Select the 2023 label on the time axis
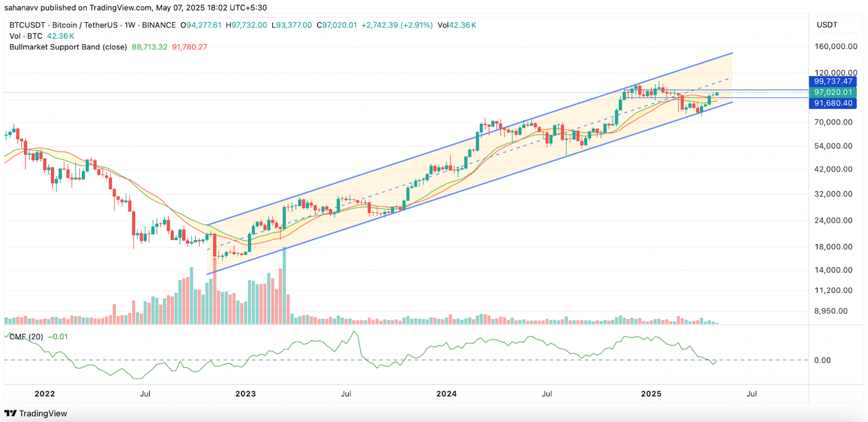868x422 pixels. pyautogui.click(x=245, y=394)
